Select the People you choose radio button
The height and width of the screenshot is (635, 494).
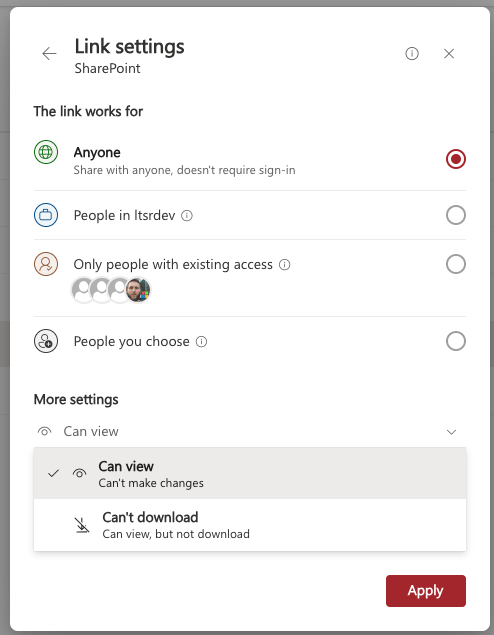point(456,341)
